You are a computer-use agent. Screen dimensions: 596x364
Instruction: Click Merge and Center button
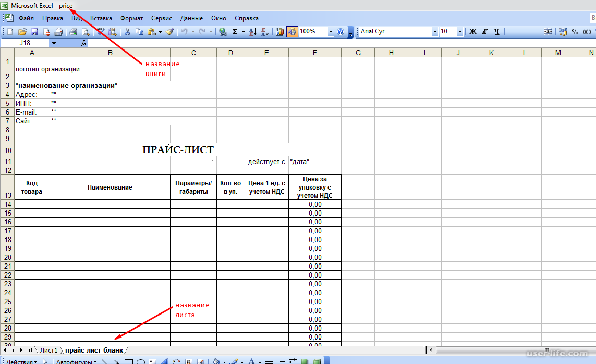(548, 32)
